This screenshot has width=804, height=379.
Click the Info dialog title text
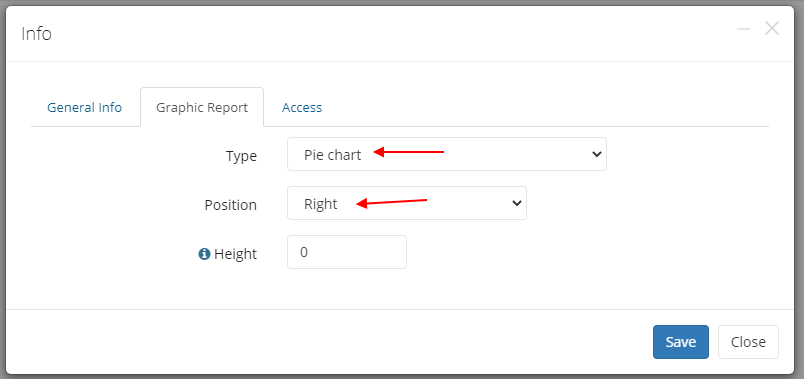[x=36, y=34]
